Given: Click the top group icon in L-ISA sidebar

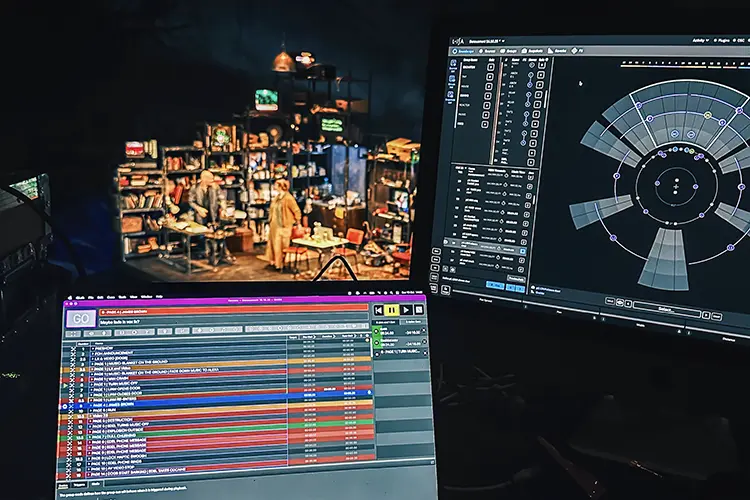Looking at the screenshot, I should point(453,64).
